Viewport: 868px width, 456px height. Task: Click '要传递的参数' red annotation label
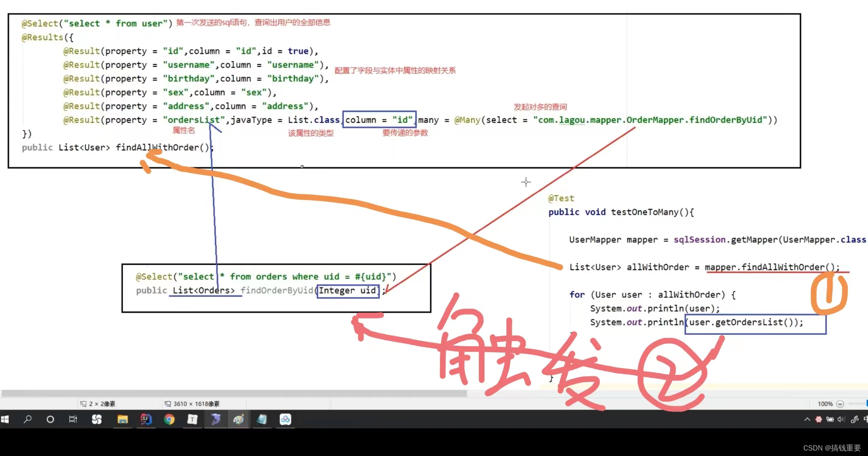[x=405, y=133]
